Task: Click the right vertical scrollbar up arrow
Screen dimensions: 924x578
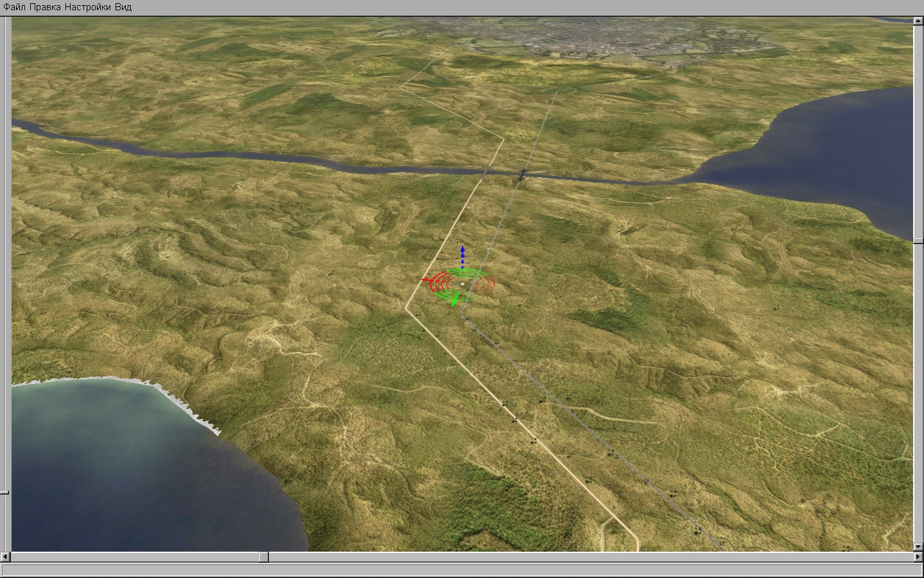Action: pos(918,21)
